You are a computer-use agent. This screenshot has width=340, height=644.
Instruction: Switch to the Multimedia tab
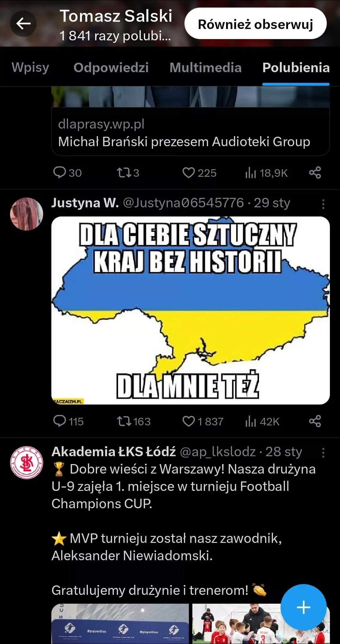206,67
